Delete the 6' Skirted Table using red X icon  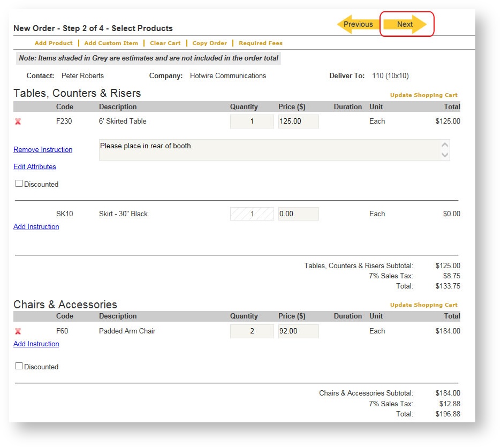pos(18,122)
